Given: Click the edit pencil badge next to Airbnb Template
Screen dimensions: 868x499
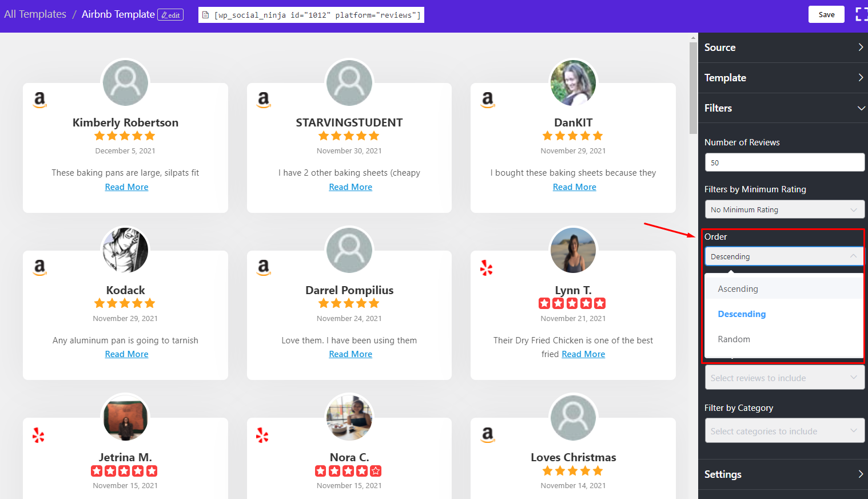Looking at the screenshot, I should [170, 15].
